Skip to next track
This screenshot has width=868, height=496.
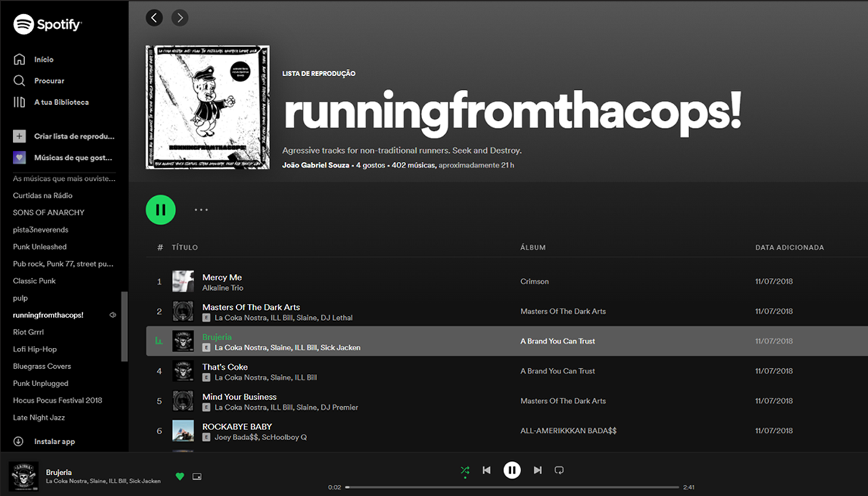(538, 471)
